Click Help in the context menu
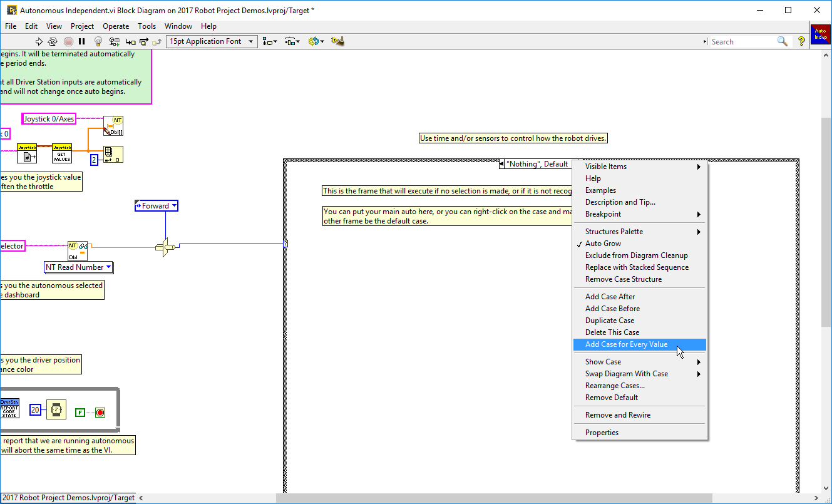The height and width of the screenshot is (504, 832). click(640, 178)
